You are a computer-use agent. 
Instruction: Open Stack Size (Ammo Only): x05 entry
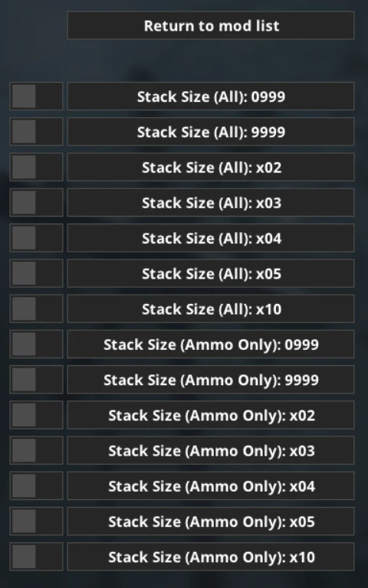(211, 521)
